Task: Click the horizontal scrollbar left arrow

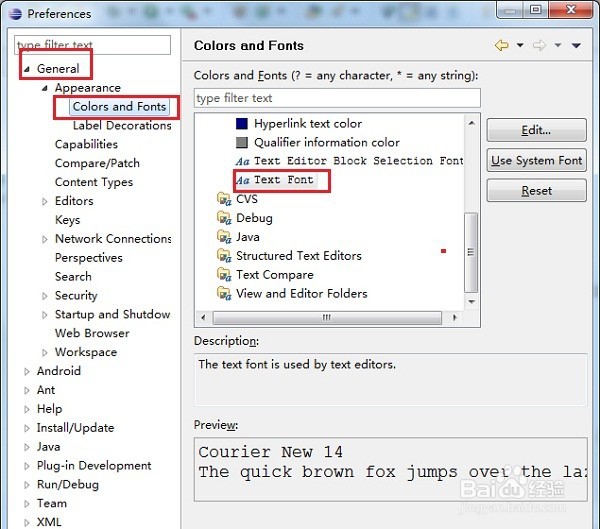Action: point(203,318)
